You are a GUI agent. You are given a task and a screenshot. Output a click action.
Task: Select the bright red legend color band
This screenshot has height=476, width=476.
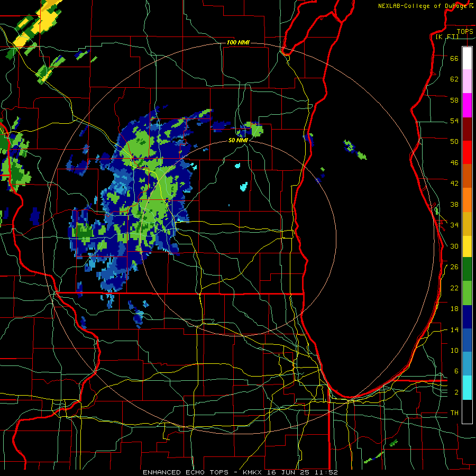click(x=467, y=152)
